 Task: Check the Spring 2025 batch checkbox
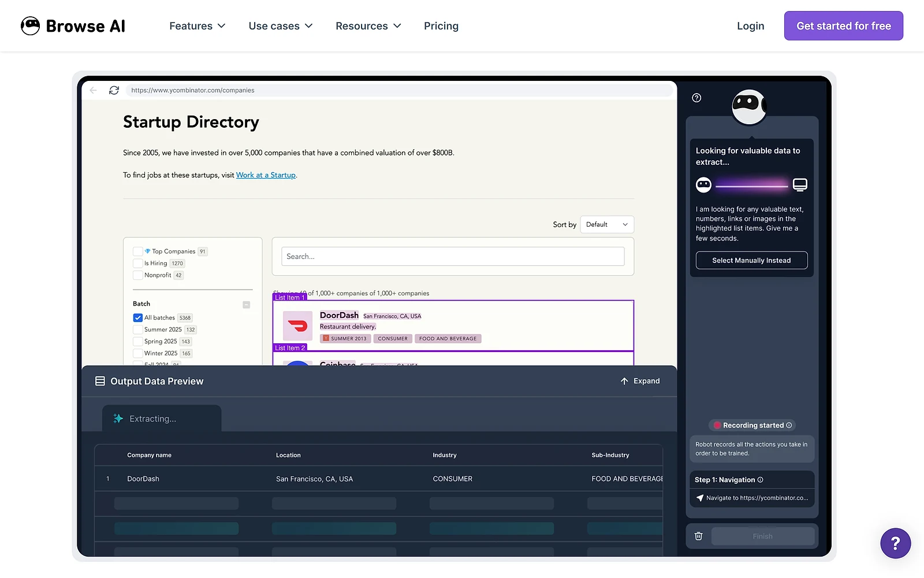[137, 342]
